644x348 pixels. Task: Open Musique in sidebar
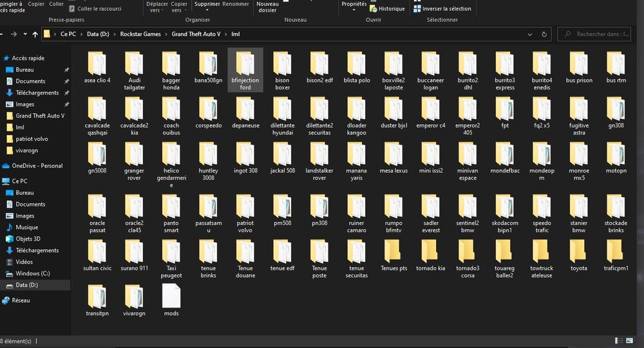[x=26, y=227]
